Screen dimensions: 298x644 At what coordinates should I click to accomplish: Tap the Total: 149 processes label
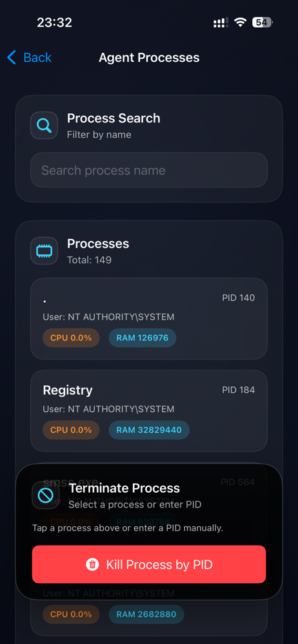click(x=89, y=260)
